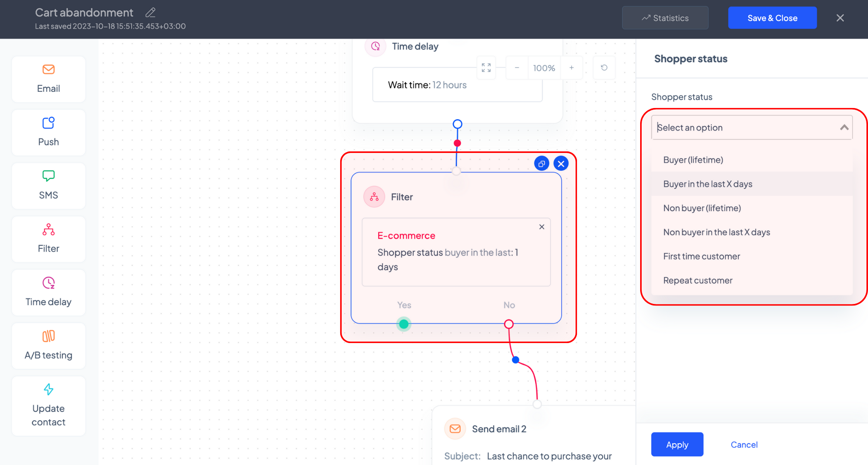
Task: Zoom in the canvas with plus
Action: click(572, 68)
